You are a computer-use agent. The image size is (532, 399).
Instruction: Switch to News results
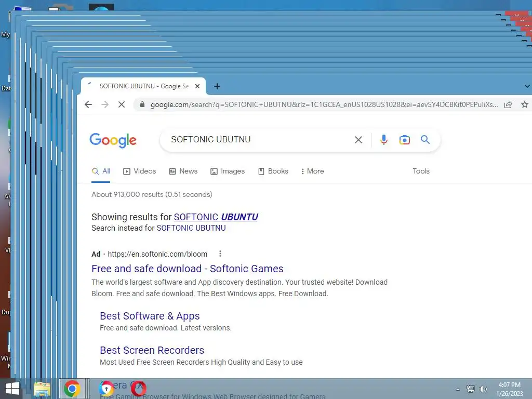pos(183,171)
